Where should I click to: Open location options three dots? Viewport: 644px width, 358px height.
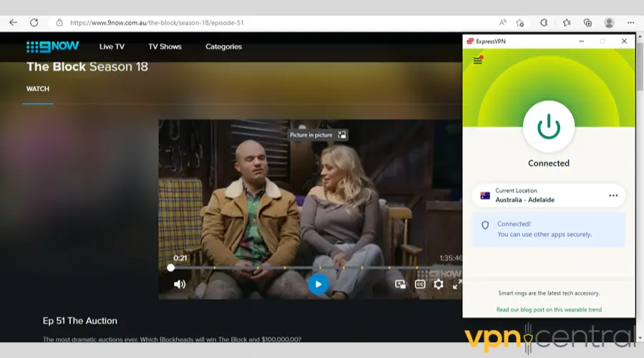[613, 195]
